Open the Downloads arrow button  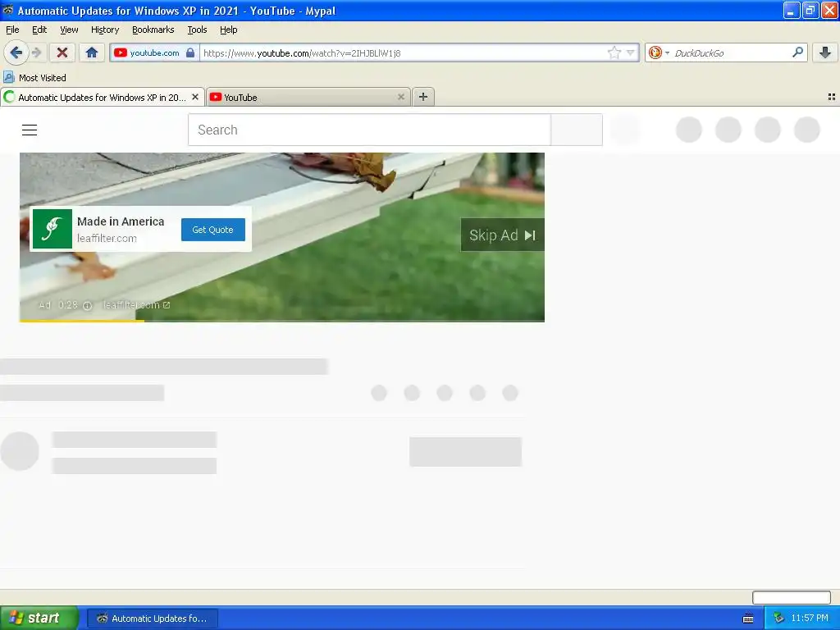pyautogui.click(x=825, y=52)
